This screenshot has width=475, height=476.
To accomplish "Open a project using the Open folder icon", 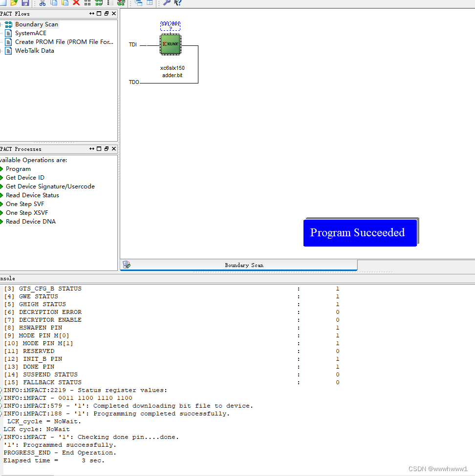I will [14, 3].
